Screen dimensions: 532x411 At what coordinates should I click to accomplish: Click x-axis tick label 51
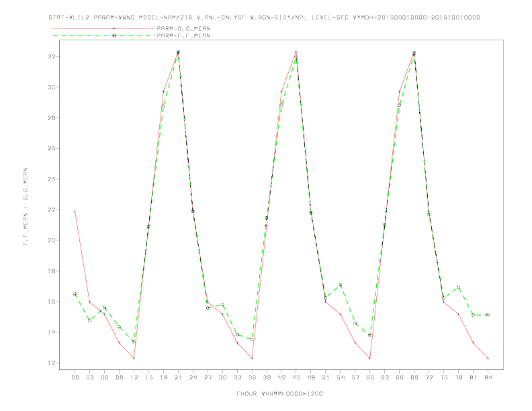coord(326,377)
